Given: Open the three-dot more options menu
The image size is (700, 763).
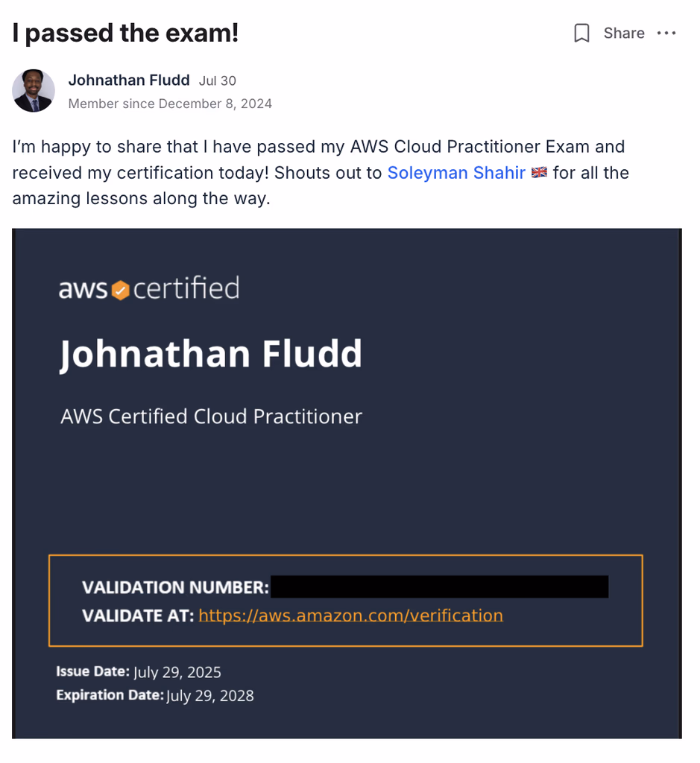Looking at the screenshot, I should 666,34.
